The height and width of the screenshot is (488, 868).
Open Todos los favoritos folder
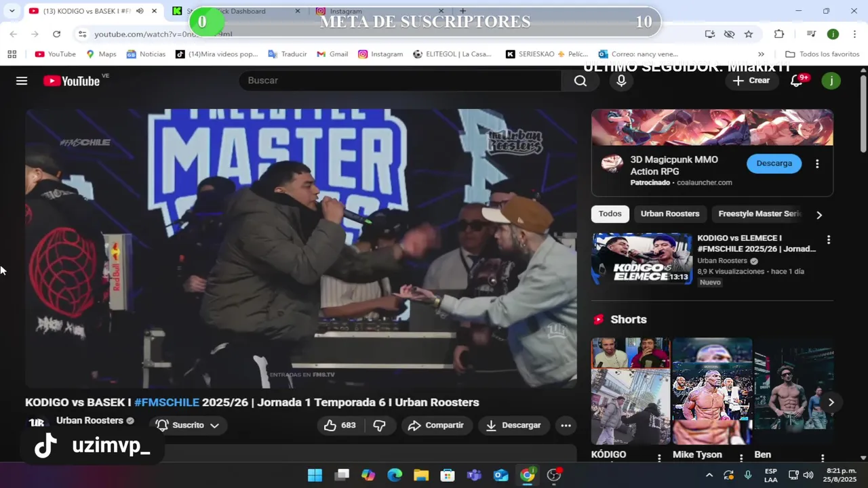(x=822, y=54)
